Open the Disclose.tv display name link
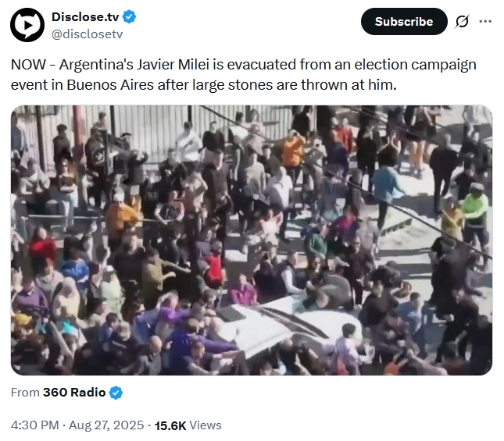 85,16
